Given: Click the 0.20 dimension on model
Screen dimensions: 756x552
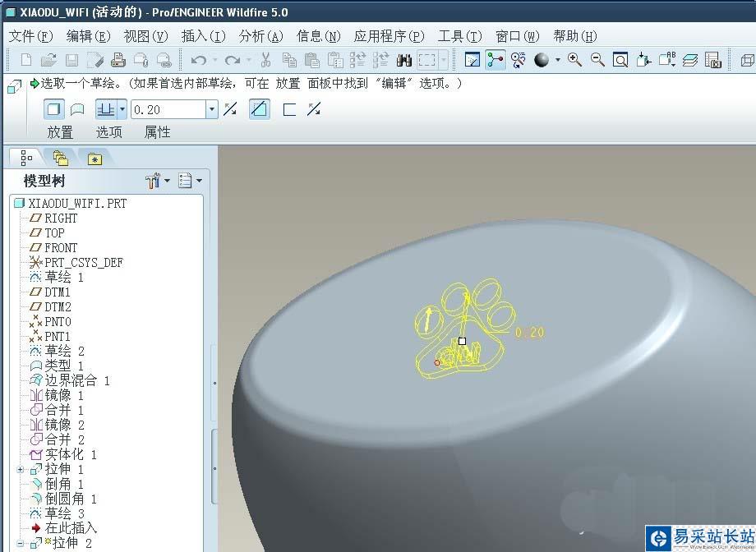Looking at the screenshot, I should coord(529,332).
